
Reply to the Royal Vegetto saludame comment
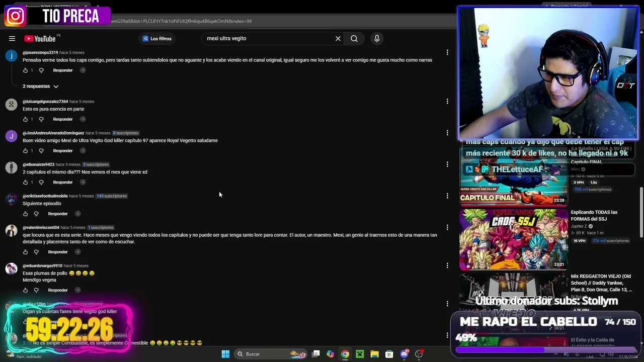[63, 151]
